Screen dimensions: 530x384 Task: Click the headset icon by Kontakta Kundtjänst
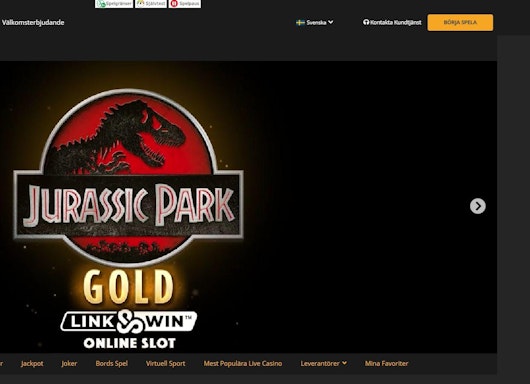coord(366,22)
